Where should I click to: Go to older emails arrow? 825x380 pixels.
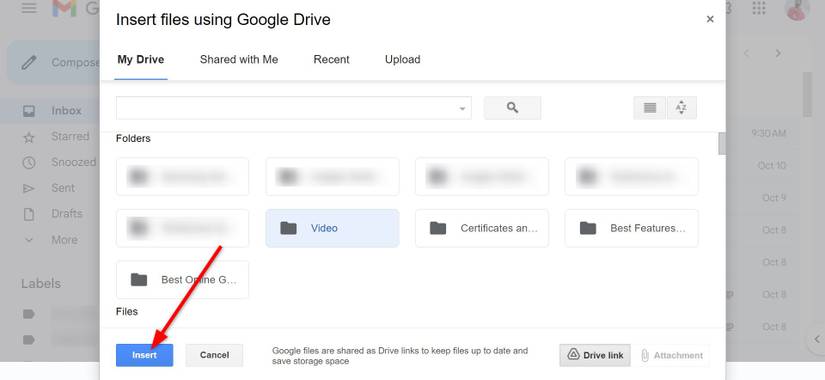point(778,53)
